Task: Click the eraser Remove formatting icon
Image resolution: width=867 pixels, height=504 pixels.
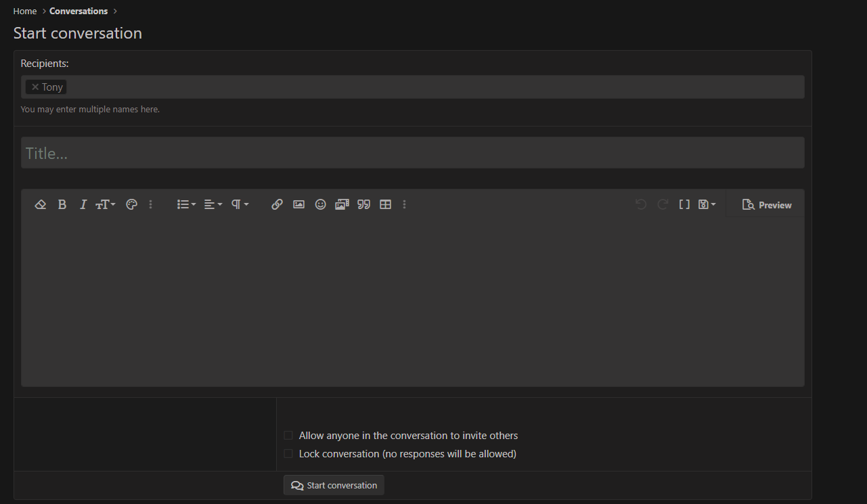Action: click(x=40, y=204)
